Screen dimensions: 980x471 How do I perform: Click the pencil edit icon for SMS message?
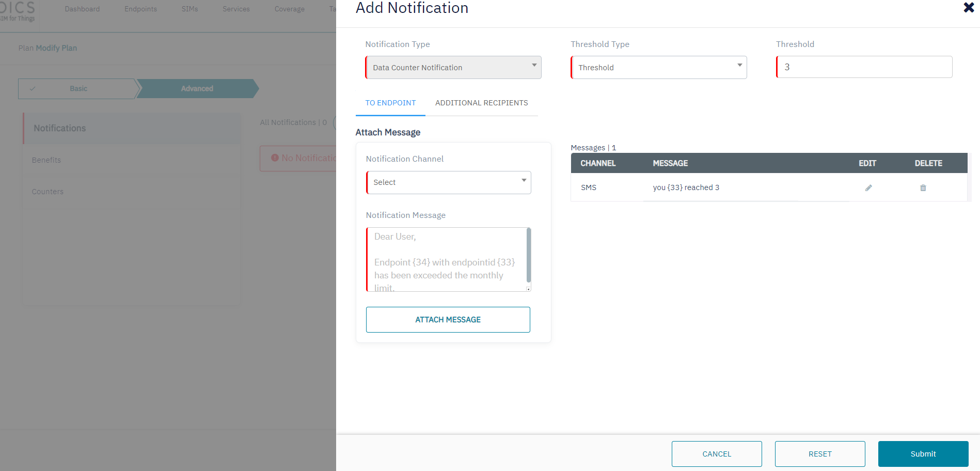point(868,188)
